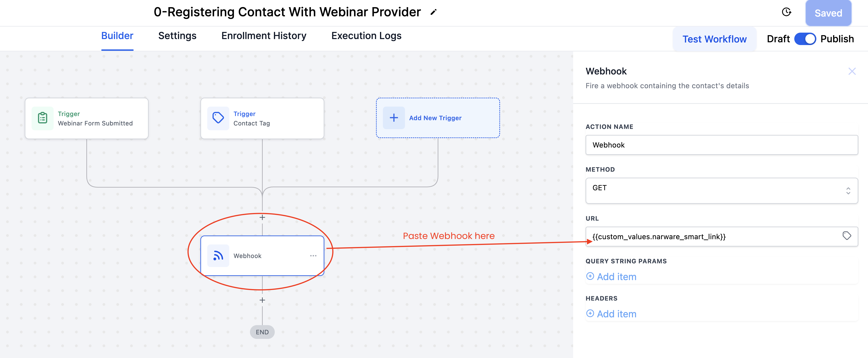Viewport: 868px width, 358px height.
Task: Click the Action Name input field
Action: [x=721, y=145]
